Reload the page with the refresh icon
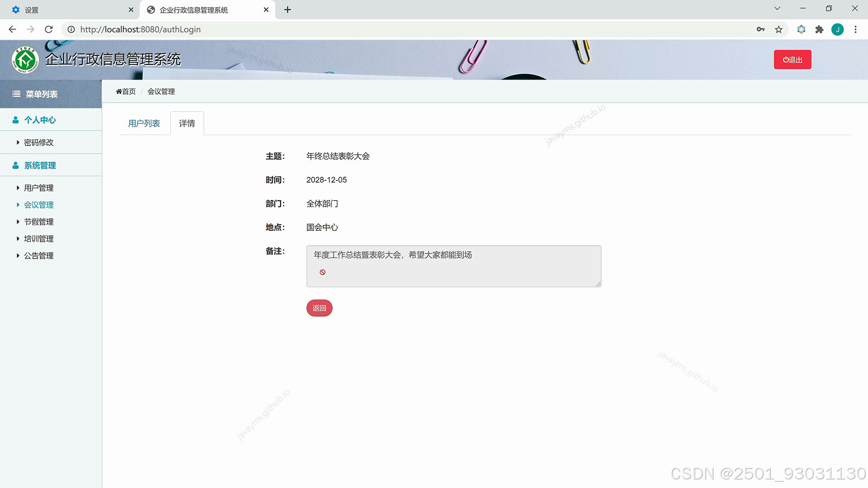Screen dimensions: 868x488 click(49, 29)
